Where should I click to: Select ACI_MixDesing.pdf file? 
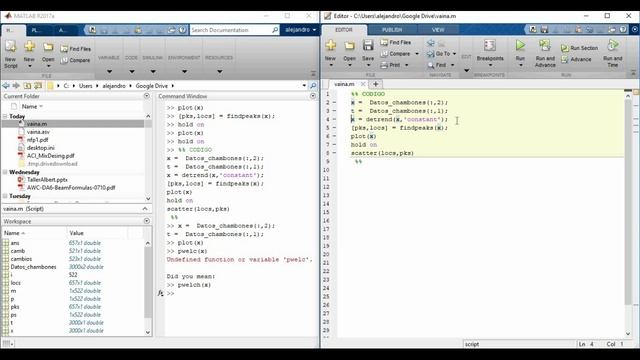tap(51, 156)
